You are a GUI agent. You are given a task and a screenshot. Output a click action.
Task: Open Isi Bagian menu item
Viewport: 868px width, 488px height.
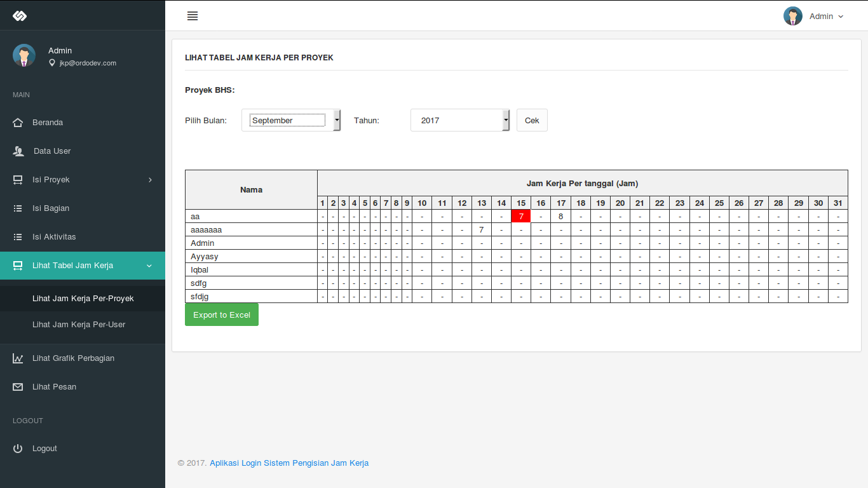pyautogui.click(x=83, y=208)
